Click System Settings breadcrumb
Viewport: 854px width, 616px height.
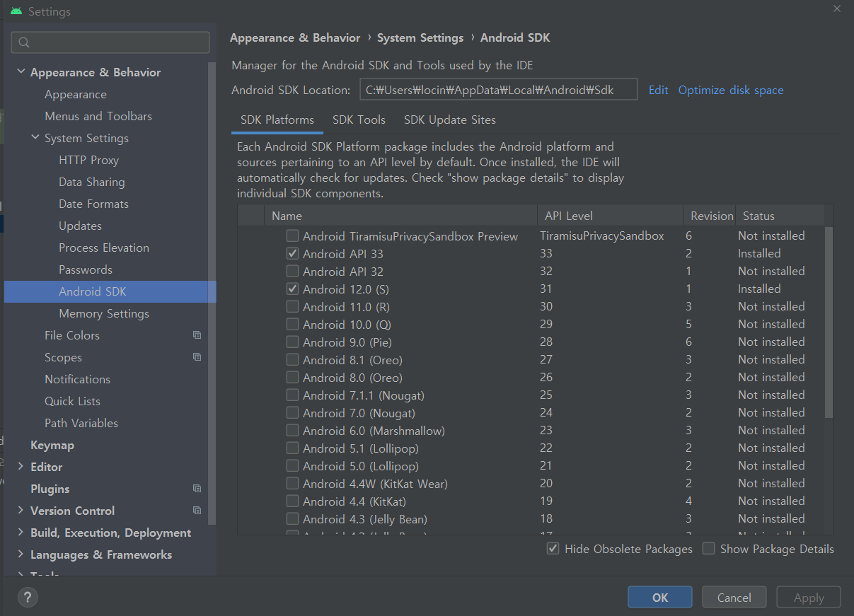[x=420, y=38]
